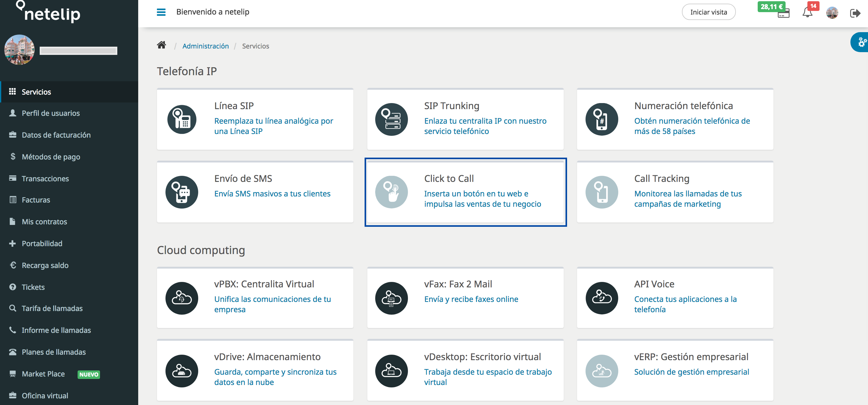Click the Servicios grid icon in sidebar
This screenshot has height=405, width=868.
click(x=12, y=91)
